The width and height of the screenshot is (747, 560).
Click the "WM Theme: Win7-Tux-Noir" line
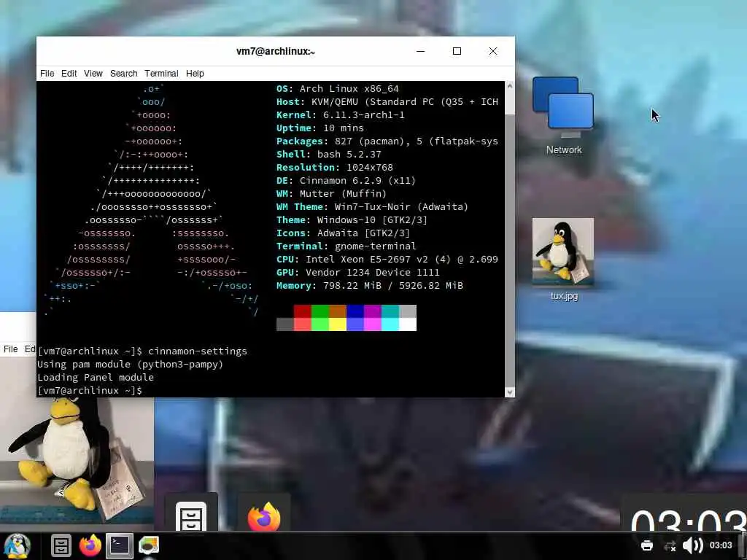pos(373,206)
